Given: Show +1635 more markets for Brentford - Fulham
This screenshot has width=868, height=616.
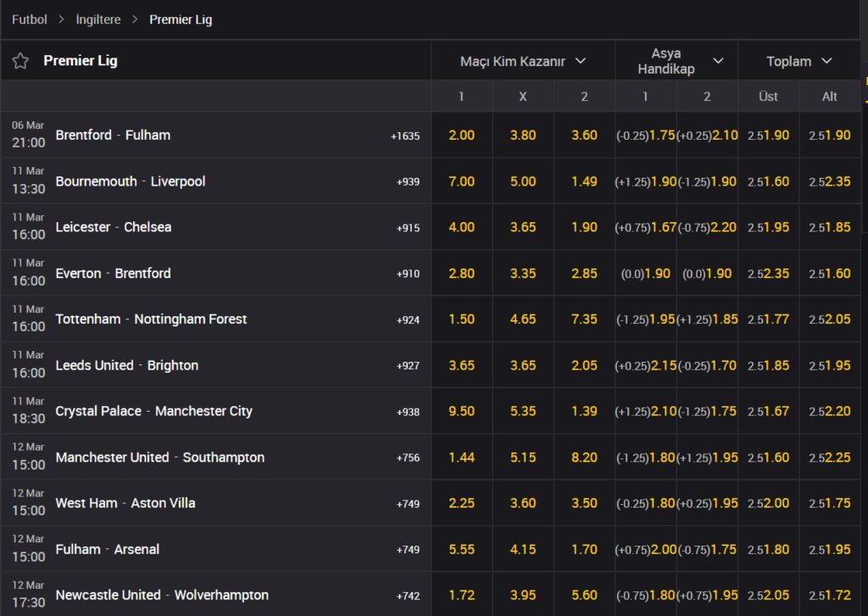Looking at the screenshot, I should 405,136.
